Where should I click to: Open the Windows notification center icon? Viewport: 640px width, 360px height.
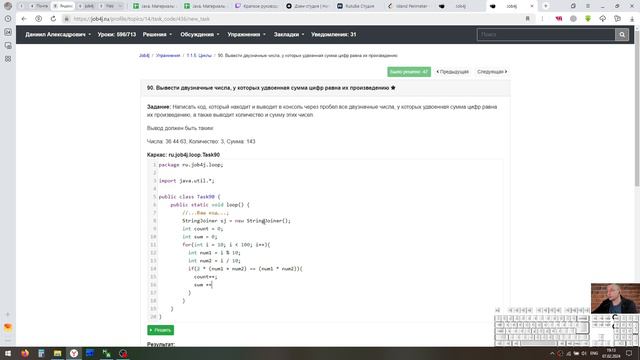[629, 353]
